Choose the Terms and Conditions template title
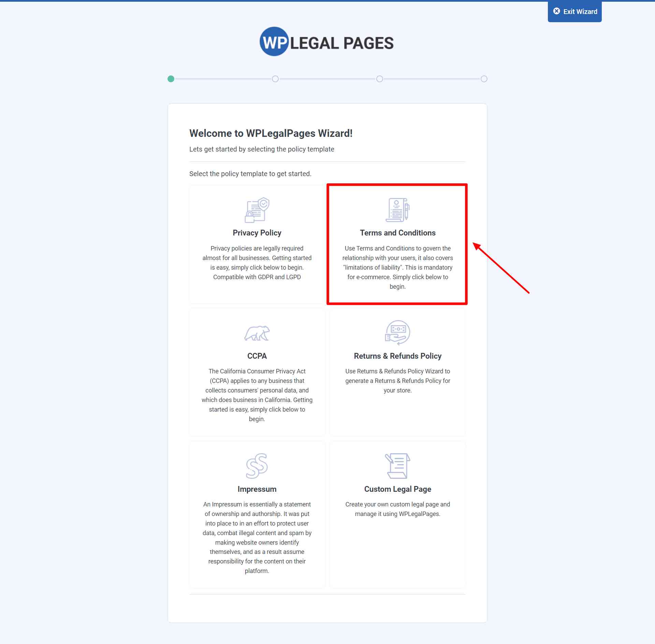This screenshot has height=644, width=655. (x=398, y=233)
